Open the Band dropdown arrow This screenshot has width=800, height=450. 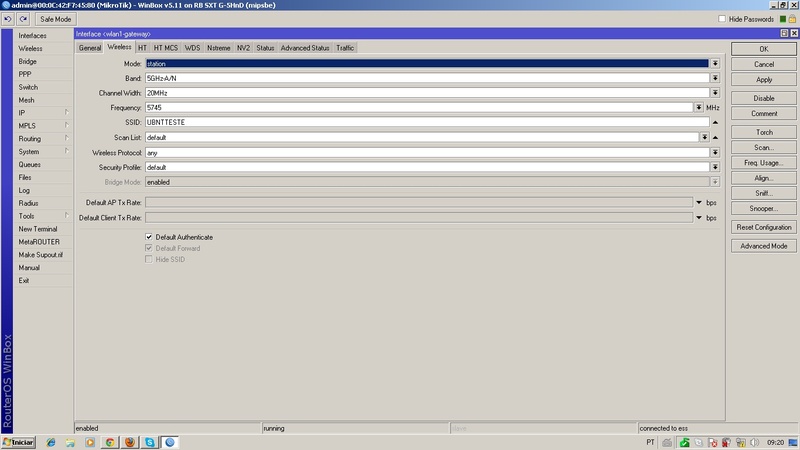click(x=715, y=78)
